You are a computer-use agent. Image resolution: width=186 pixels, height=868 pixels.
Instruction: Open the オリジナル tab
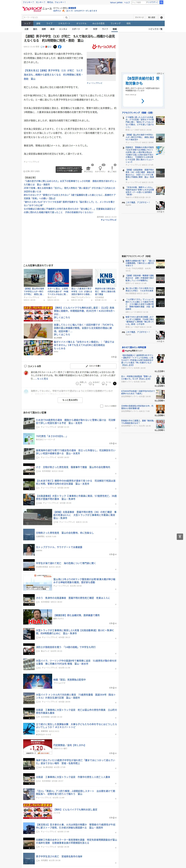(81, 24)
